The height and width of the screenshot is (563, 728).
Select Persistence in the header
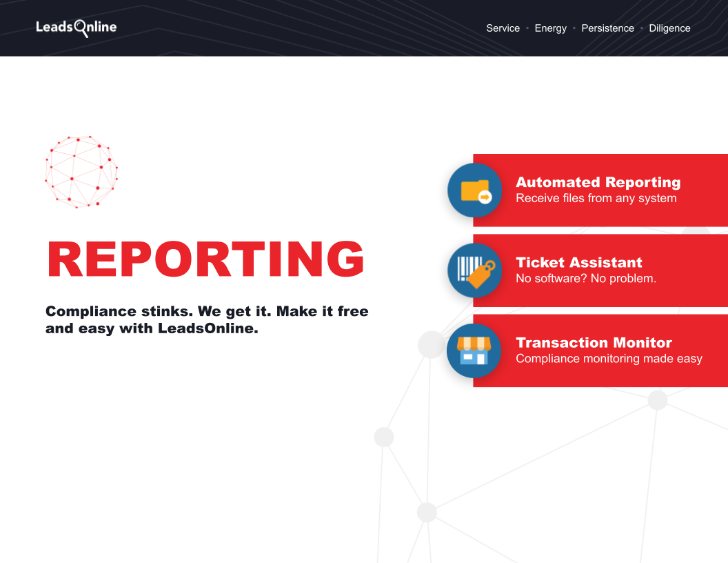[x=608, y=28]
